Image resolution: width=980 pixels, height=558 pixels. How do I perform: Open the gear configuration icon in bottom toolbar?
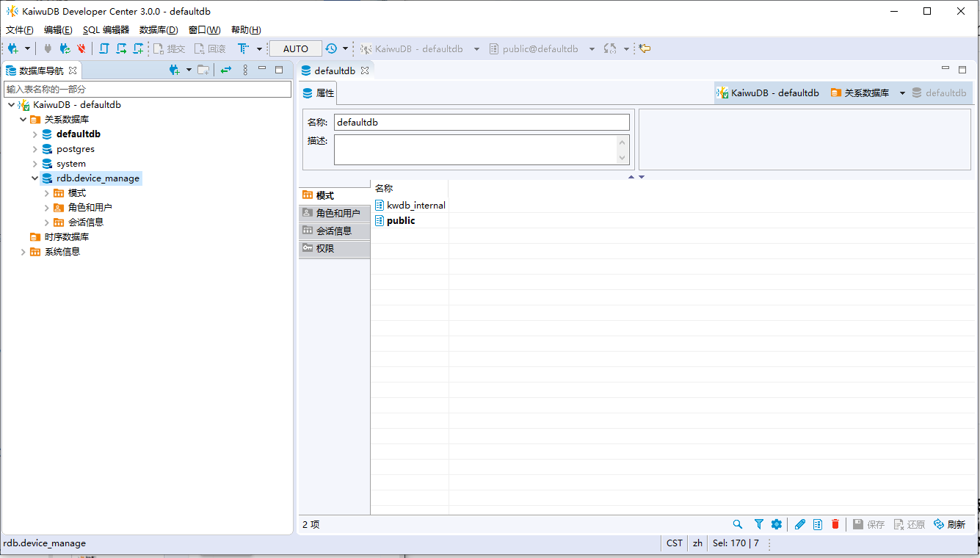tap(777, 524)
